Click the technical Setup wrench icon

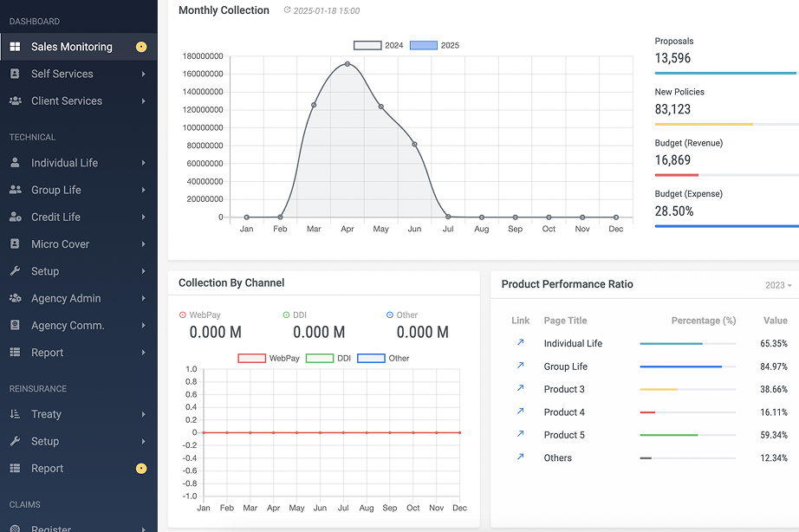click(x=15, y=271)
